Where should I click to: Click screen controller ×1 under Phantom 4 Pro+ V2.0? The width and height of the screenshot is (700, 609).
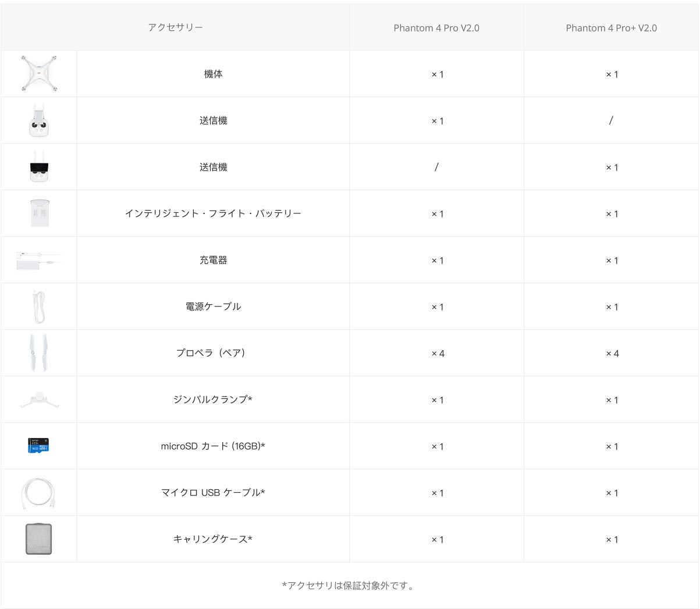pyautogui.click(x=612, y=168)
